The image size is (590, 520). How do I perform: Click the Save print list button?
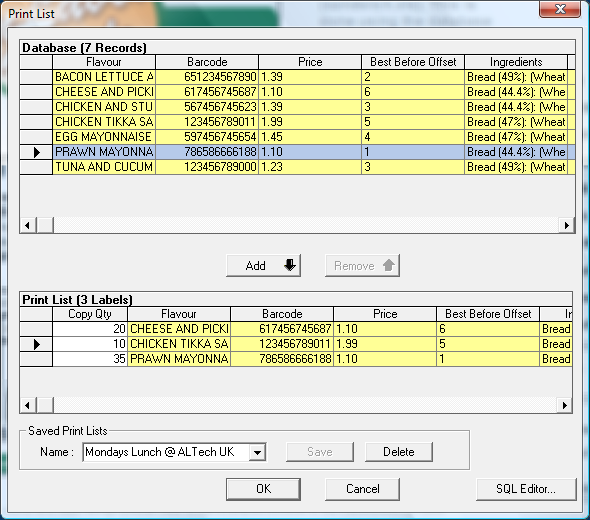[x=319, y=452]
